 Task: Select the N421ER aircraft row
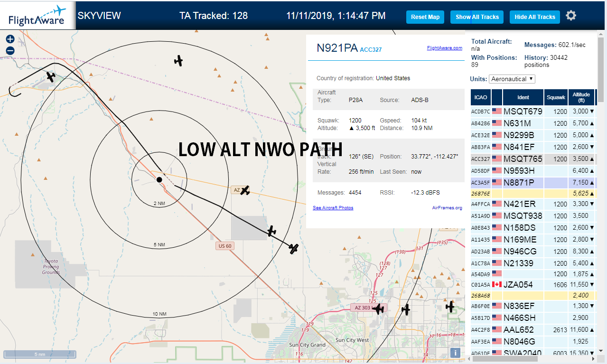533,204
